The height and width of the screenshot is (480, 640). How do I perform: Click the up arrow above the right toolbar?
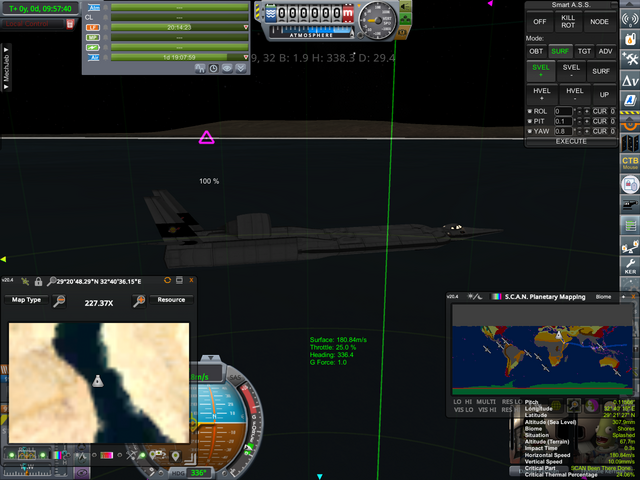[x=630, y=4]
